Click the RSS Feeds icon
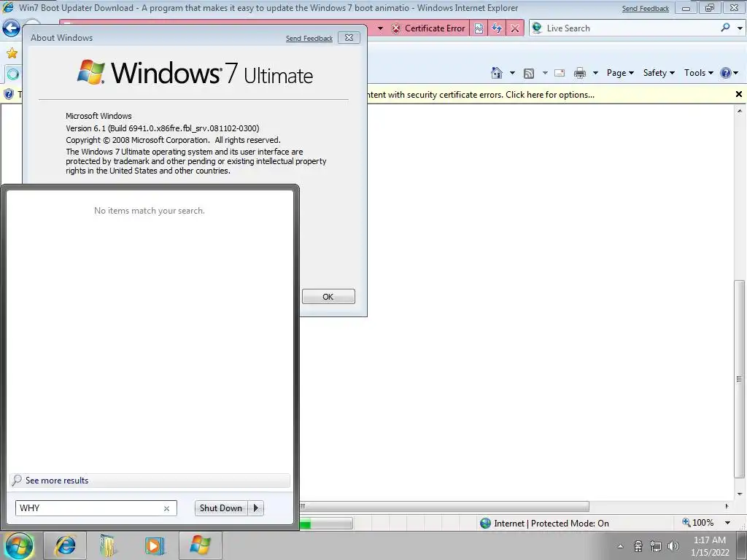747x560 pixels. pyautogui.click(x=528, y=73)
